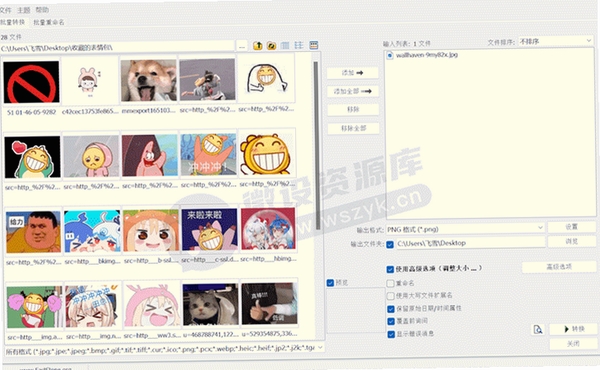Screen dimensions: 600x370
Task: Toggle '显示错误消息' show errors checkbox
Action: pos(391,334)
